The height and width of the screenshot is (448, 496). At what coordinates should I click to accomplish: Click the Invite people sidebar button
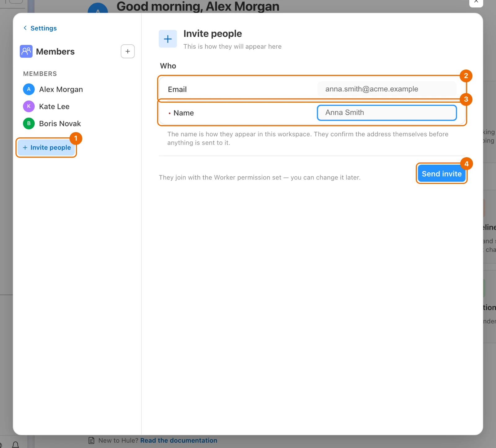click(46, 148)
